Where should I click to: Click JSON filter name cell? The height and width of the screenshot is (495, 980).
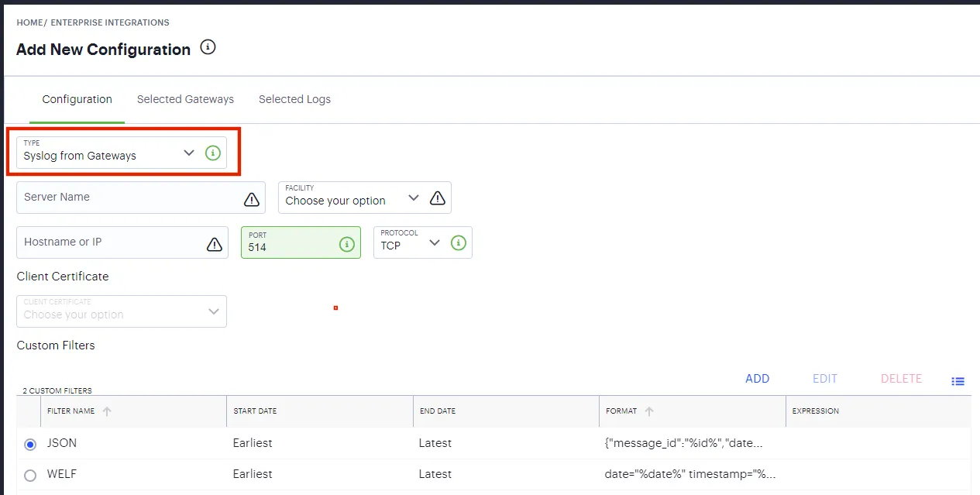62,443
